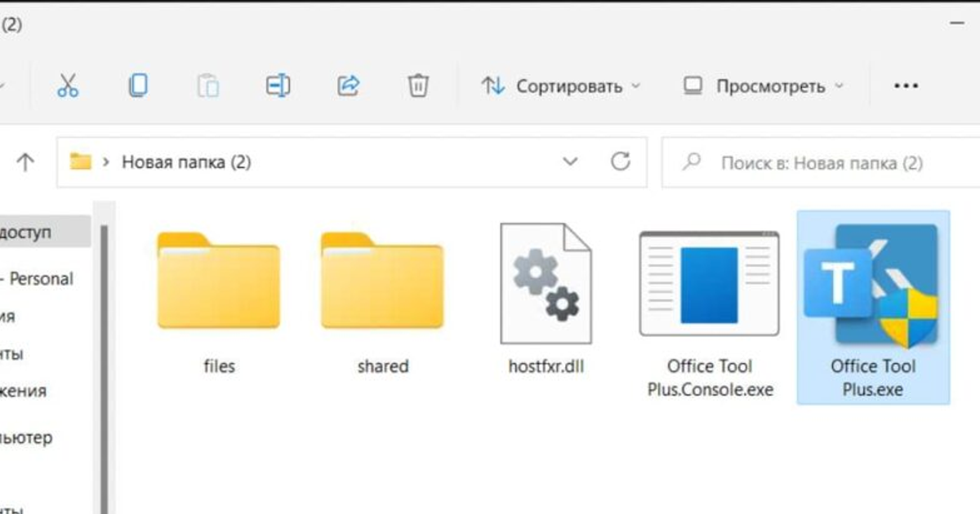The height and width of the screenshot is (514, 980).
Task: Click the Copy icon in toolbar
Action: pyautogui.click(x=138, y=86)
